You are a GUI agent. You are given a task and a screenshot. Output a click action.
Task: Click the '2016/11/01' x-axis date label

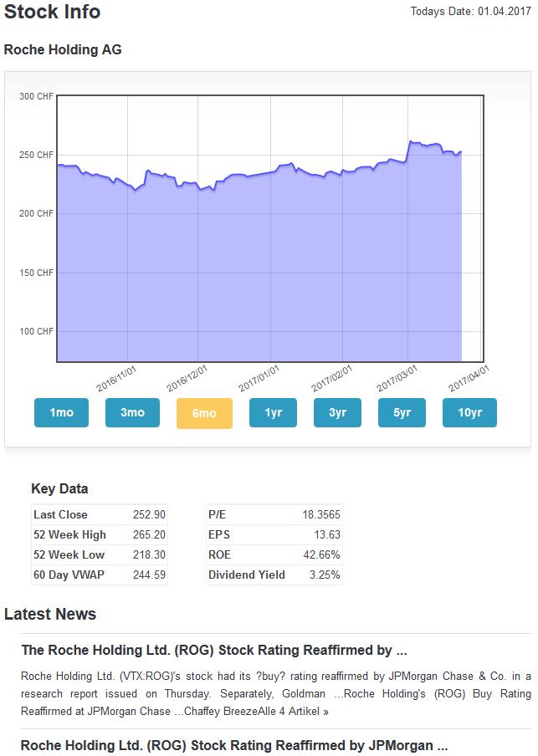pos(116,379)
